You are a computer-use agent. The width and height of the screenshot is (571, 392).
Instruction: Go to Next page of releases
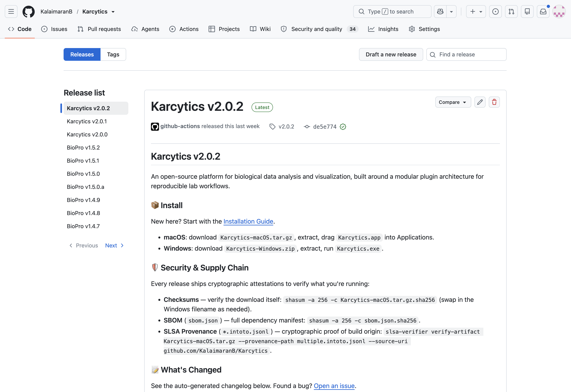coord(114,246)
